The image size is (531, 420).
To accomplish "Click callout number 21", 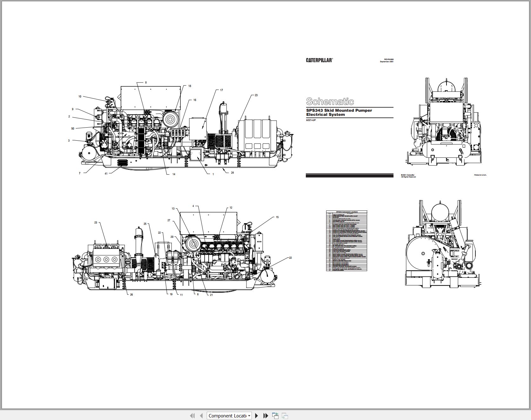I will coord(211,295).
